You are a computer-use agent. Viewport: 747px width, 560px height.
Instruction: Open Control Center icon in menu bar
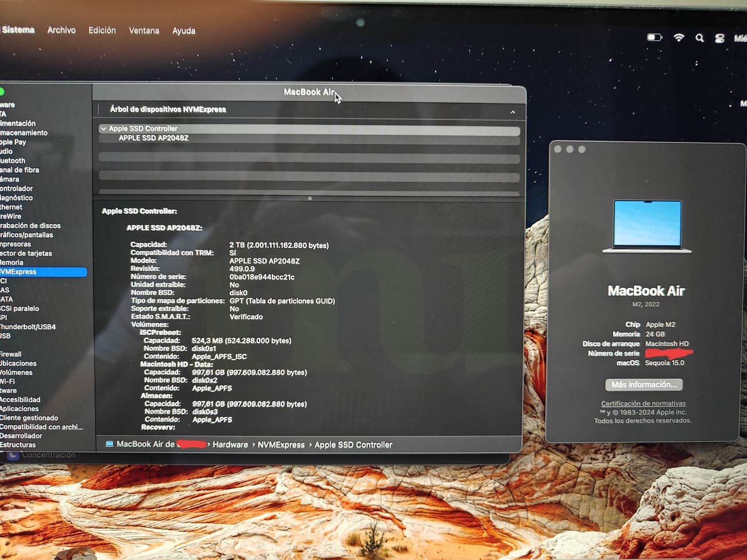tap(719, 38)
